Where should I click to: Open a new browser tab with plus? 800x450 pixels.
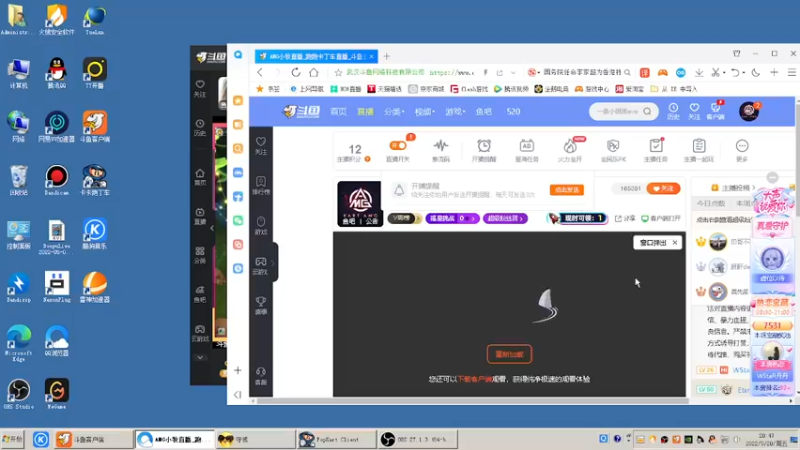387,56
